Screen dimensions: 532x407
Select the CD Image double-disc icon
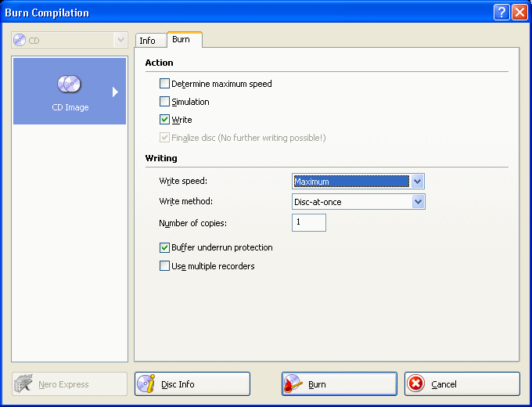69,84
